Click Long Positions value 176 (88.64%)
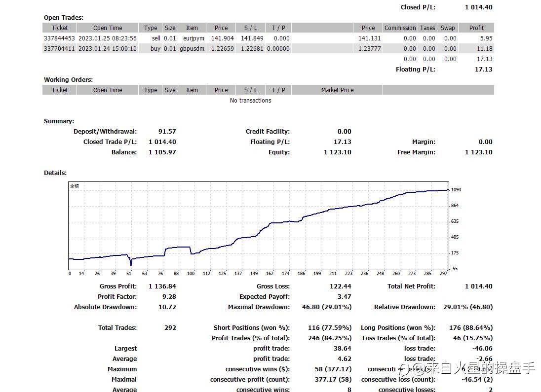The height and width of the screenshot is (392, 541). [471, 327]
